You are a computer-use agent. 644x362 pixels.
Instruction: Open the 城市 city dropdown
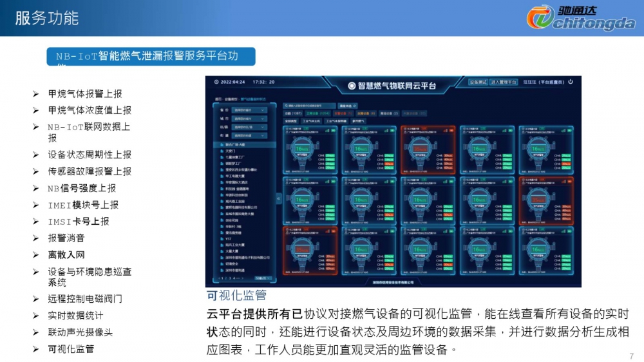tap(250, 119)
